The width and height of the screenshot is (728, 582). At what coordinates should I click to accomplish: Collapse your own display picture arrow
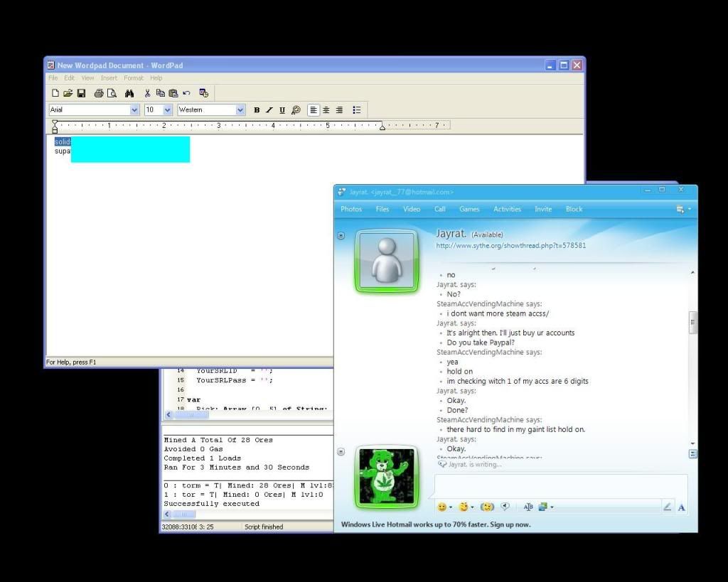coord(341,451)
